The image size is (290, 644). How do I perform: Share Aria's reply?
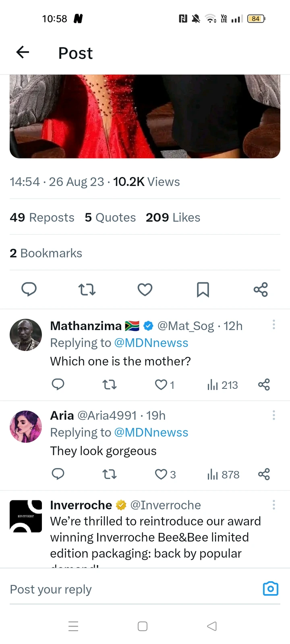pos(264,475)
